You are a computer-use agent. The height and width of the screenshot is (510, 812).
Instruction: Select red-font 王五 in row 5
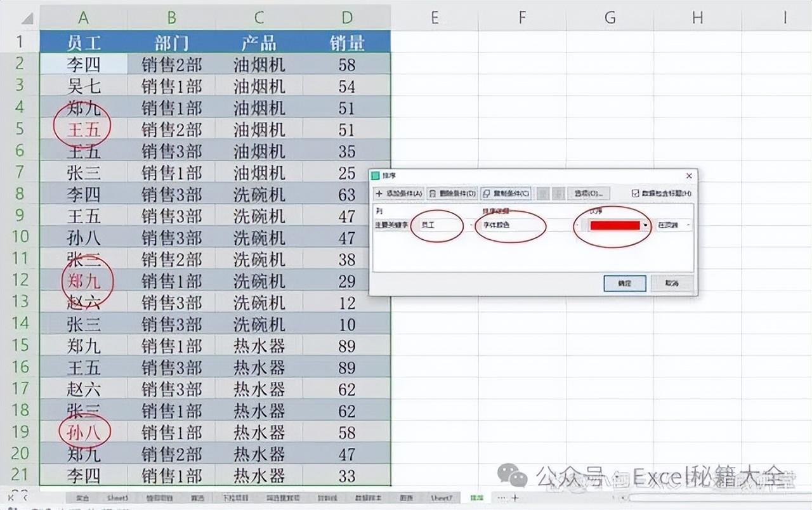pyautogui.click(x=83, y=129)
